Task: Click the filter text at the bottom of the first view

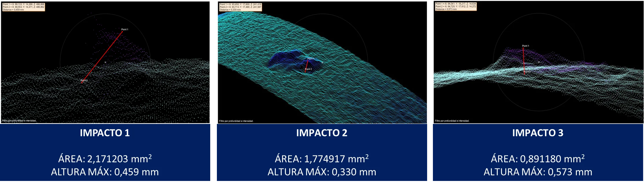Action: [19, 121]
